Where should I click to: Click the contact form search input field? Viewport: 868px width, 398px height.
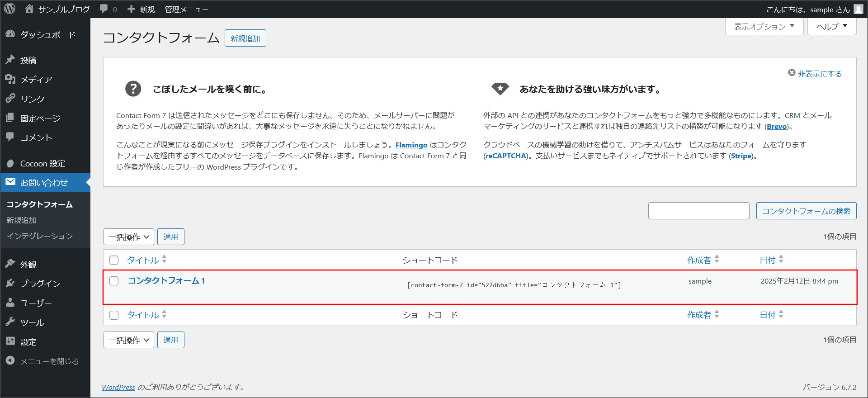(698, 211)
